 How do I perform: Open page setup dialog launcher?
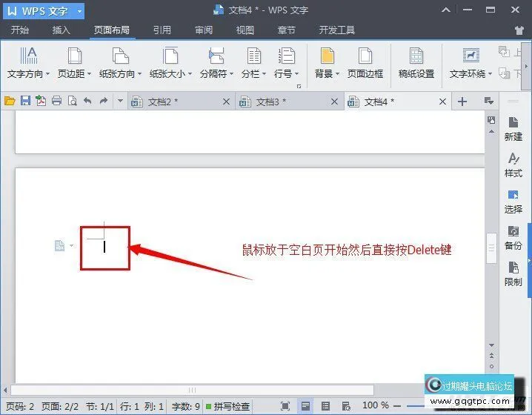point(299,86)
